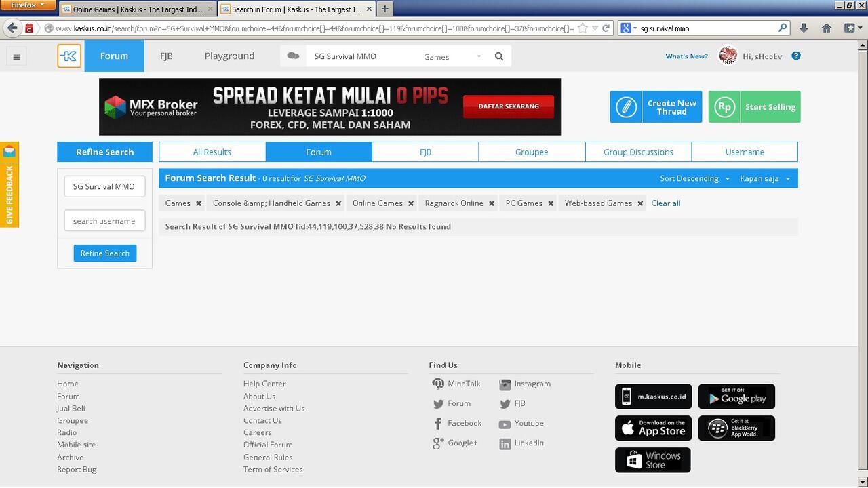Click the search magnifier icon in Kaskus header
868x488 pixels.
click(499, 56)
